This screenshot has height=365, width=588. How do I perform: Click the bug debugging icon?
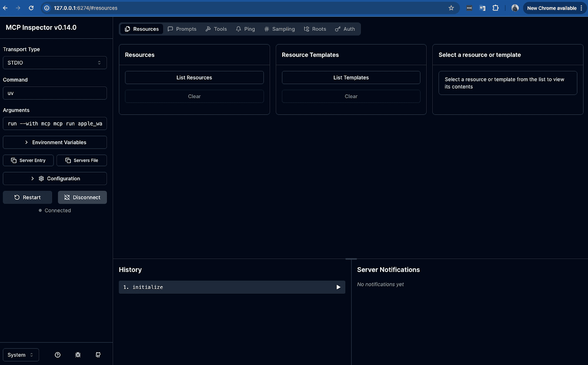tap(78, 355)
